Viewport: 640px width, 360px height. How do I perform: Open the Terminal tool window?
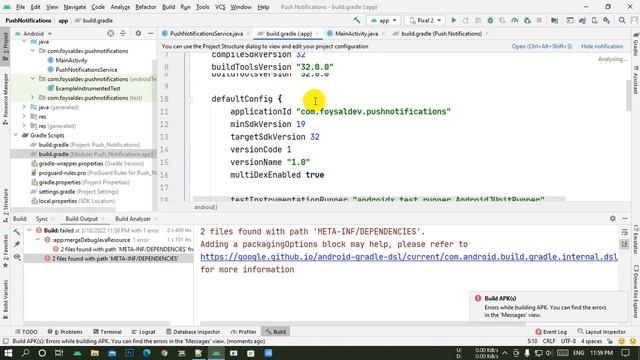pyautogui.click(x=107, y=332)
